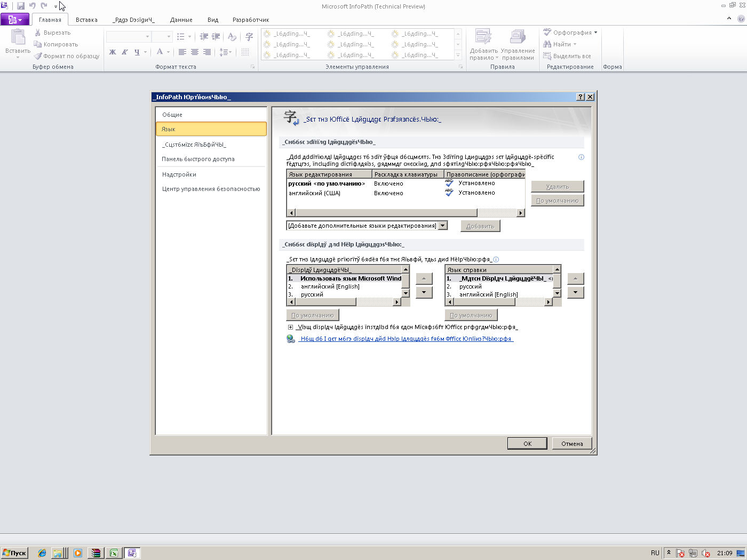
Task: Switch to the Вид ribbon tab
Action: (x=213, y=20)
